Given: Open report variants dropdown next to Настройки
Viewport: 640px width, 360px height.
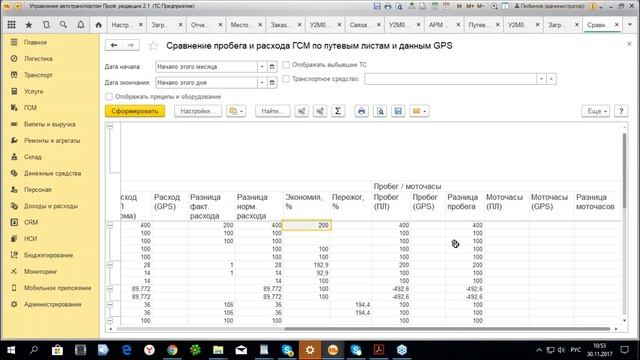Looking at the screenshot, I should [x=236, y=111].
